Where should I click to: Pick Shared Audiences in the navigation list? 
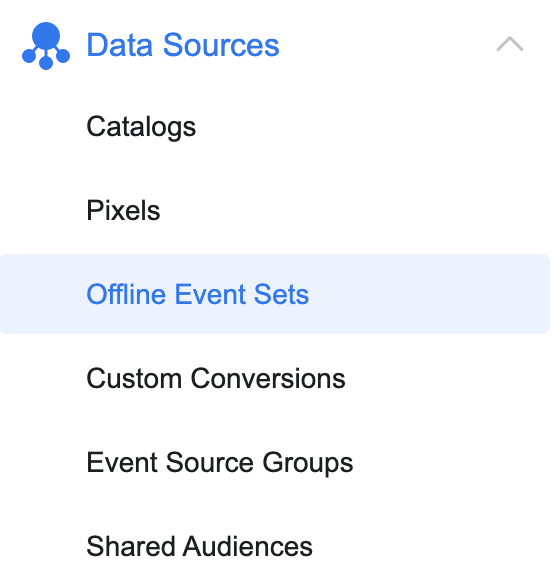point(199,546)
